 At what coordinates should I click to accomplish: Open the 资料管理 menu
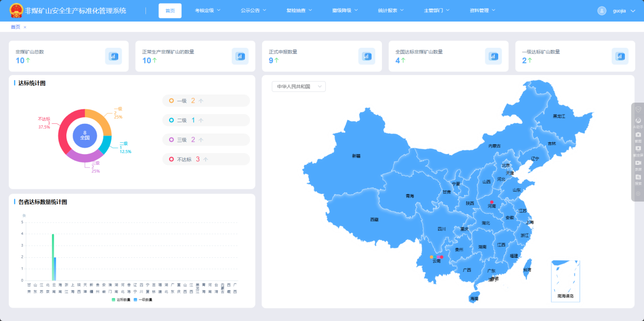tap(482, 11)
